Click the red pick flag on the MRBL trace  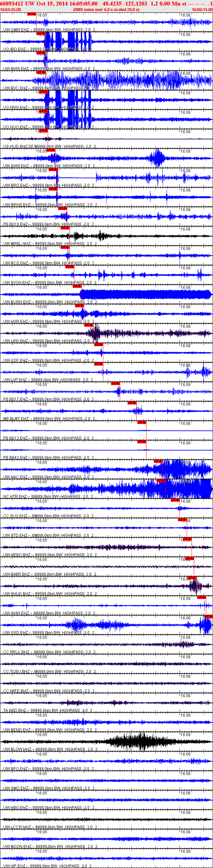pyautogui.click(x=65, y=228)
